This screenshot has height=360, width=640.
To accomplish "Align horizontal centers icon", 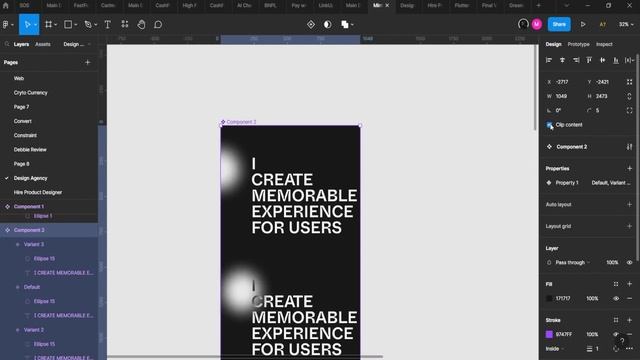I will click(x=562, y=60).
